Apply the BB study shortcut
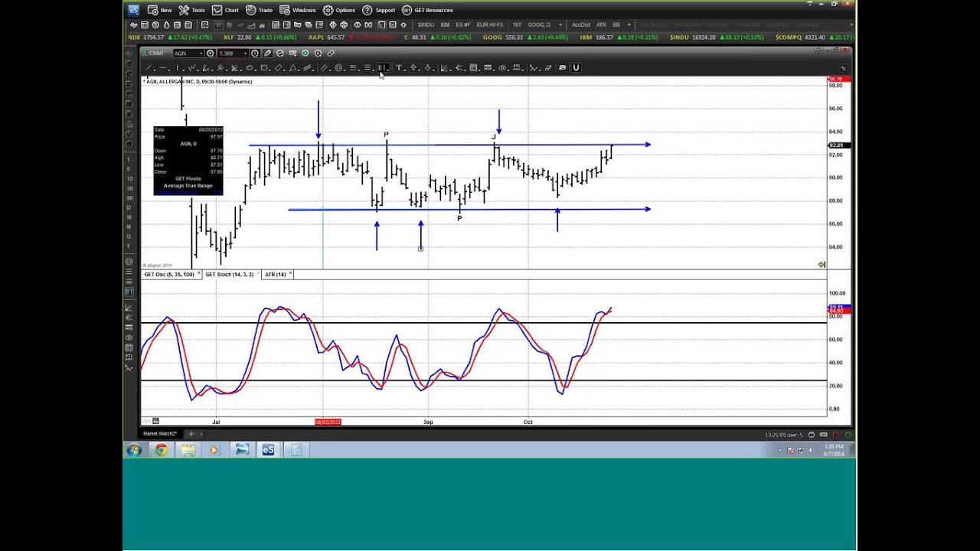 click(616, 25)
